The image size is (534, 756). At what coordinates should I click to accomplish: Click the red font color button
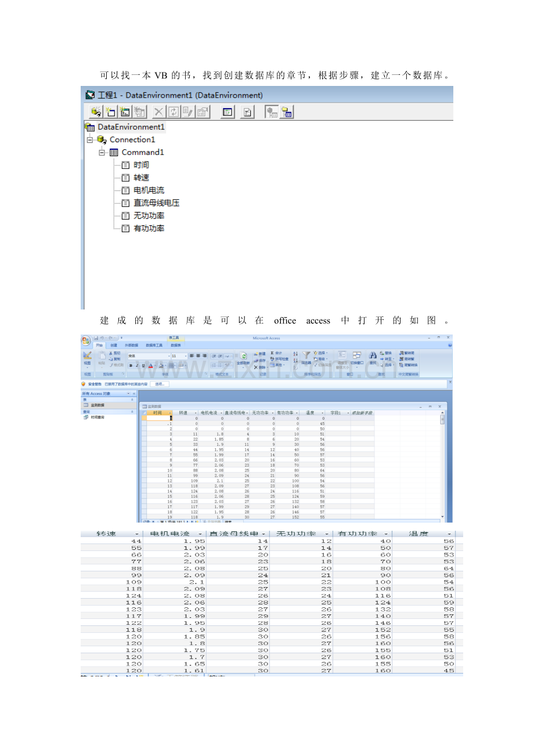[x=150, y=365]
